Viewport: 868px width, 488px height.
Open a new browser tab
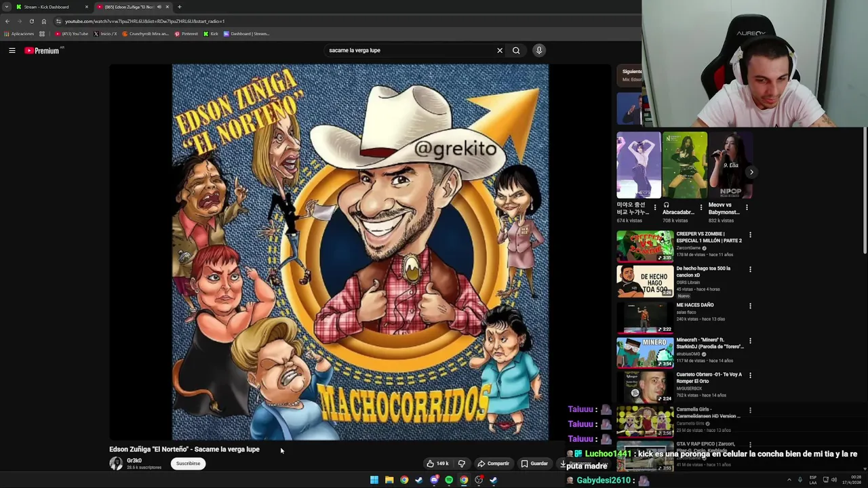click(179, 7)
